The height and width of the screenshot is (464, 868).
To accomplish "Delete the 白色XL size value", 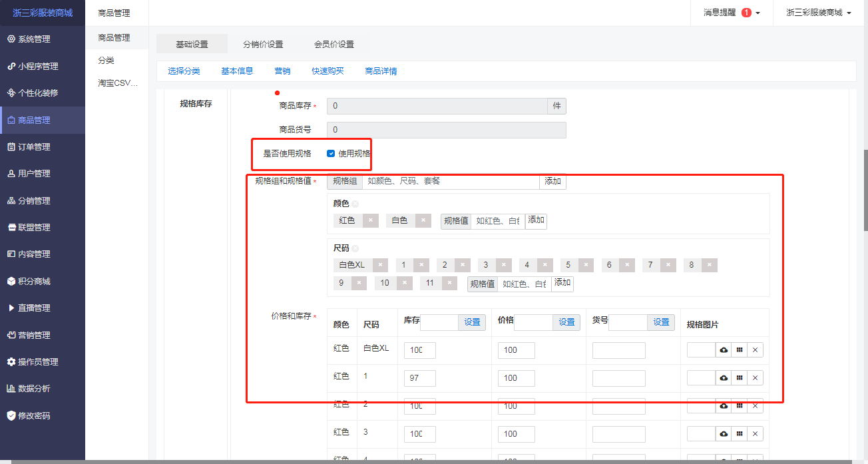I will [380, 265].
